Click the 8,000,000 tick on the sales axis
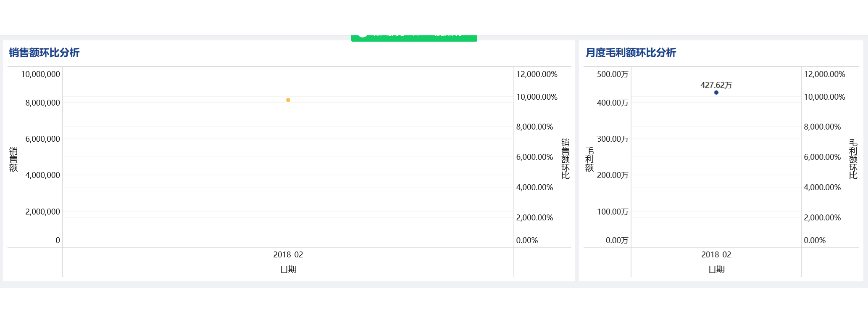868x323 pixels. tap(42, 103)
